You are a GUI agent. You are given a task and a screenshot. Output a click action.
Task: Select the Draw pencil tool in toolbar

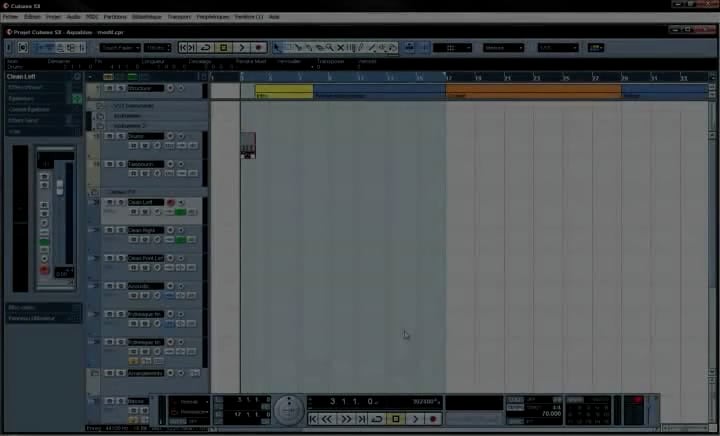361,47
